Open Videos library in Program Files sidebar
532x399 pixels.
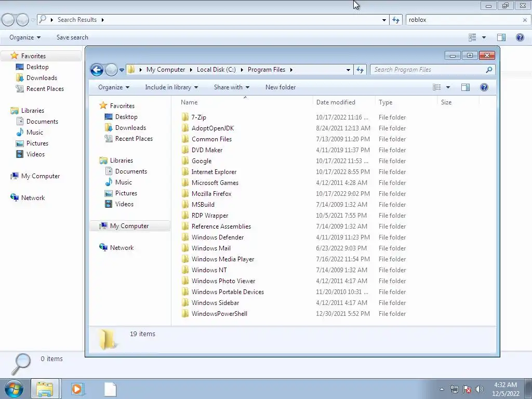point(124,204)
